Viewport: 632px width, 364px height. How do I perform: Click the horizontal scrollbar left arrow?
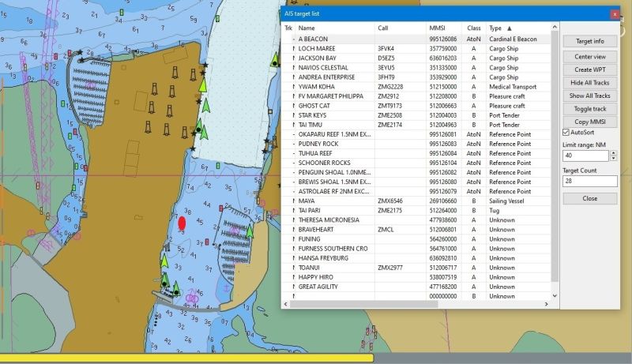[286, 305]
